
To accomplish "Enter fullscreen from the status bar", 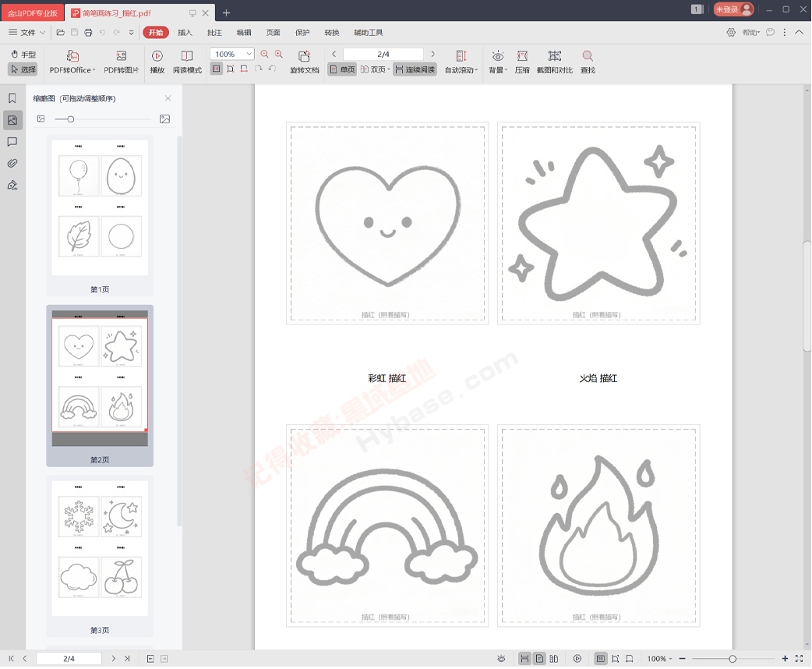I will 799,659.
